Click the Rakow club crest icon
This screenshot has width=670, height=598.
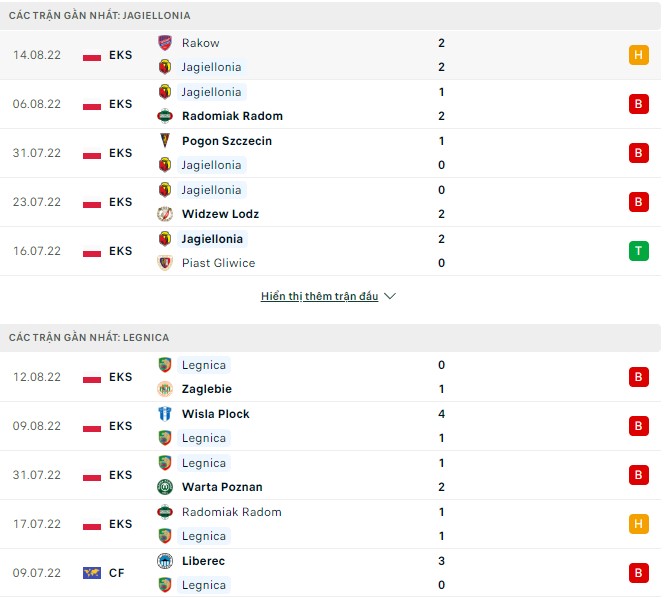click(165, 43)
